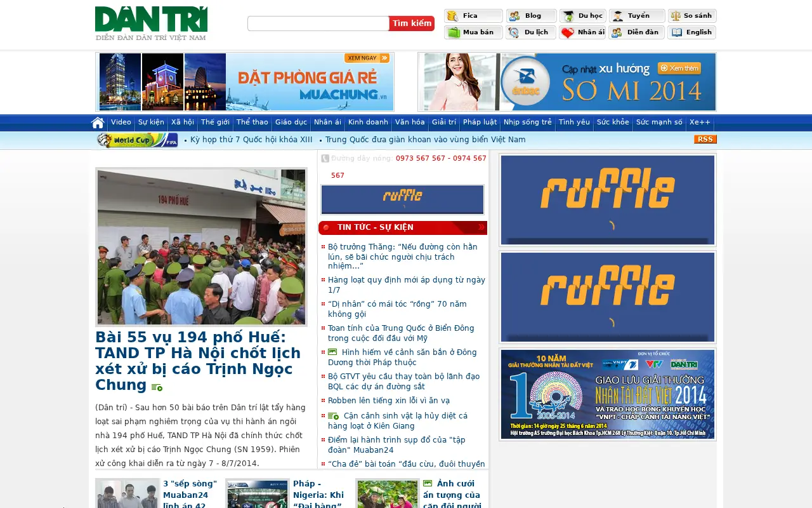The width and height of the screenshot is (812, 508).
Task: Click the search text field
Action: pyautogui.click(x=318, y=23)
